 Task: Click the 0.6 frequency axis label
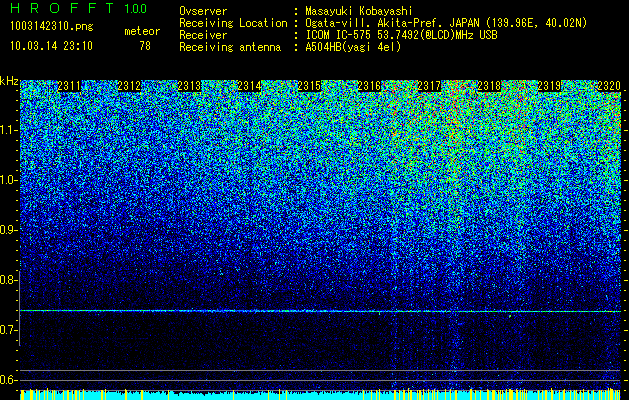tap(8, 380)
